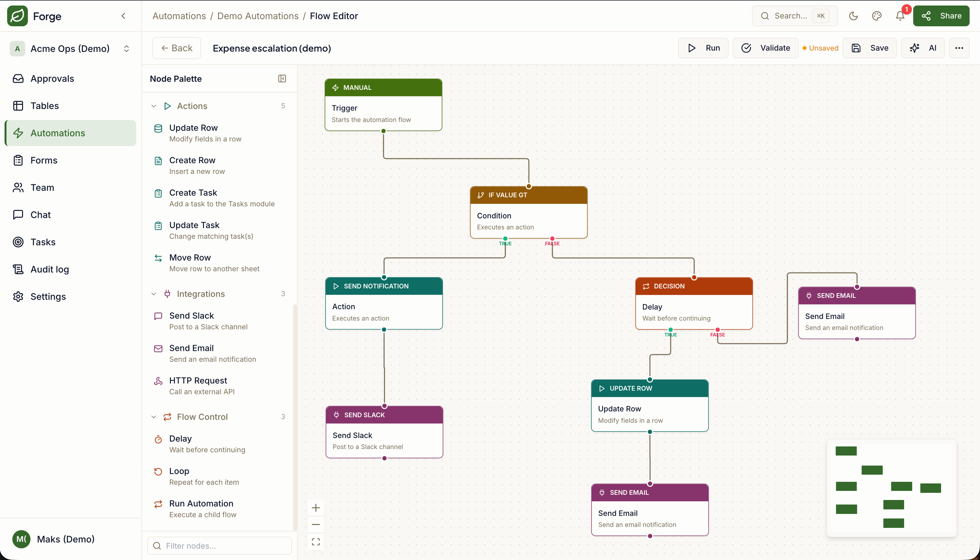980x560 pixels.
Task: Zoom in on the canvas
Action: pyautogui.click(x=316, y=508)
